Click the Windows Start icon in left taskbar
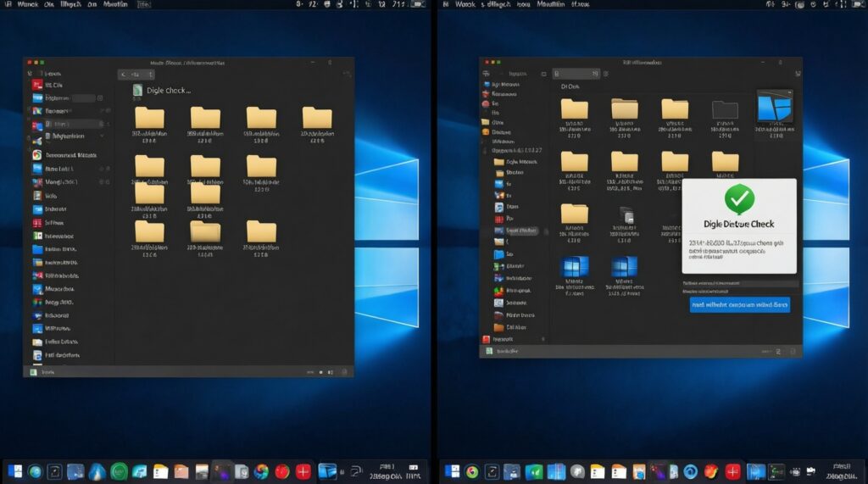This screenshot has width=868, height=484. point(14,471)
